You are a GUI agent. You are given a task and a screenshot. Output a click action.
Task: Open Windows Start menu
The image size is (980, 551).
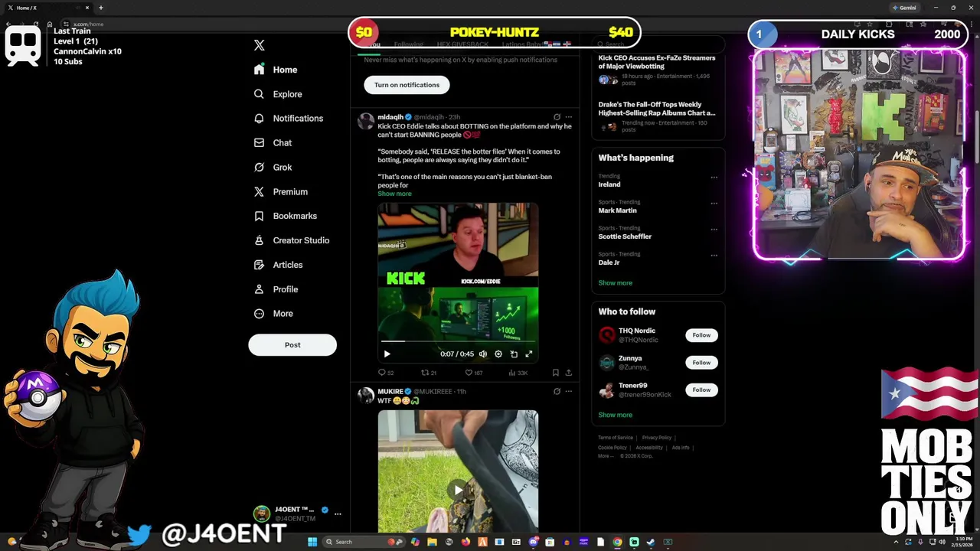(312, 542)
